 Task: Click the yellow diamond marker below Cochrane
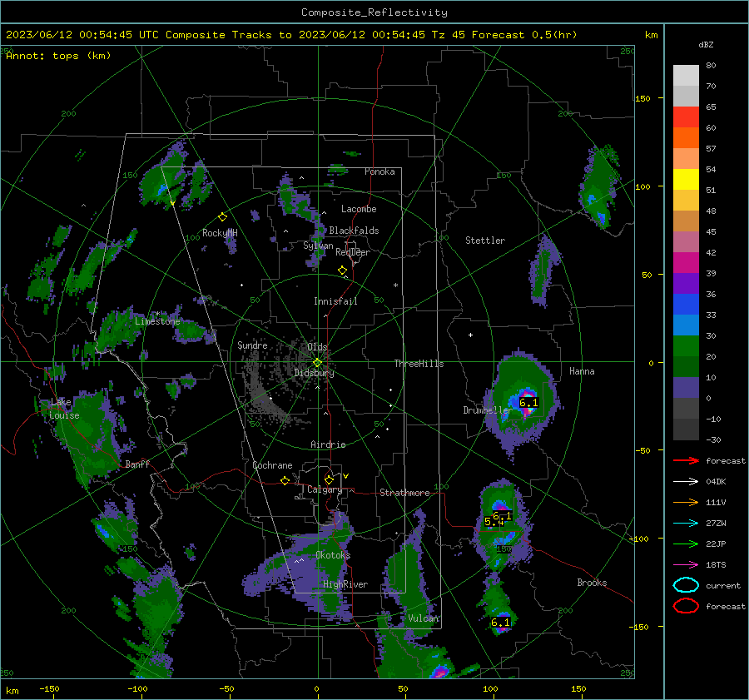point(285,481)
